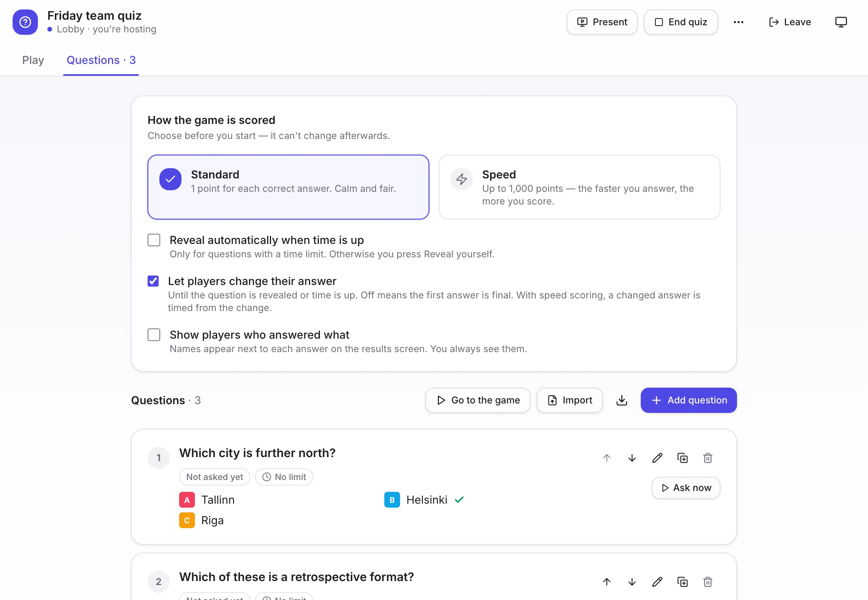Screen dimensions: 868x600
Task: Select Speed scoring mode
Action: [x=580, y=187]
